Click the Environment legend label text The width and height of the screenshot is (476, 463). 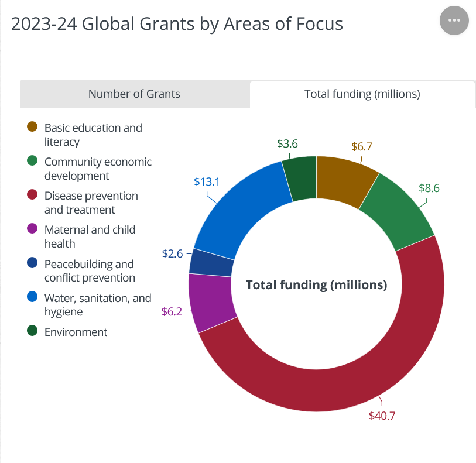[x=76, y=332]
